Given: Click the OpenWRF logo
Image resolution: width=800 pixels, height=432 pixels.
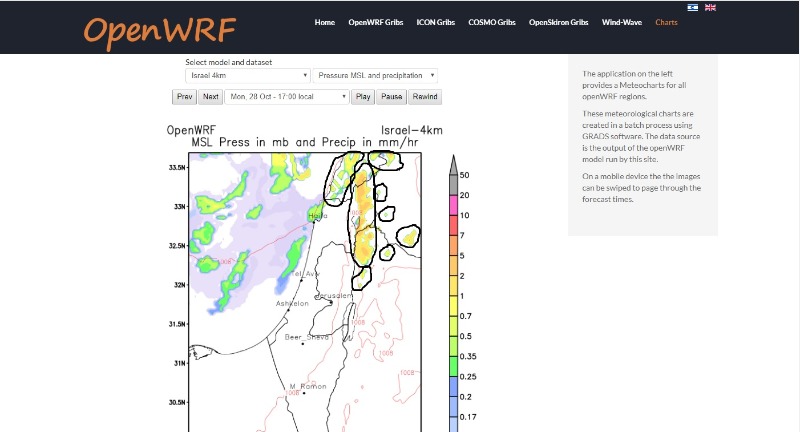Looking at the screenshot, I should tap(160, 32).
